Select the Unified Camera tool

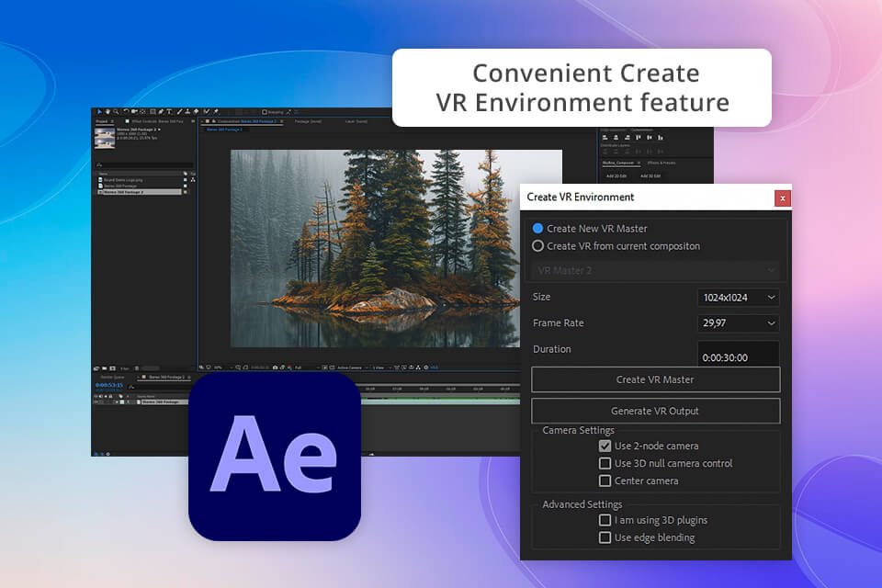click(134, 112)
